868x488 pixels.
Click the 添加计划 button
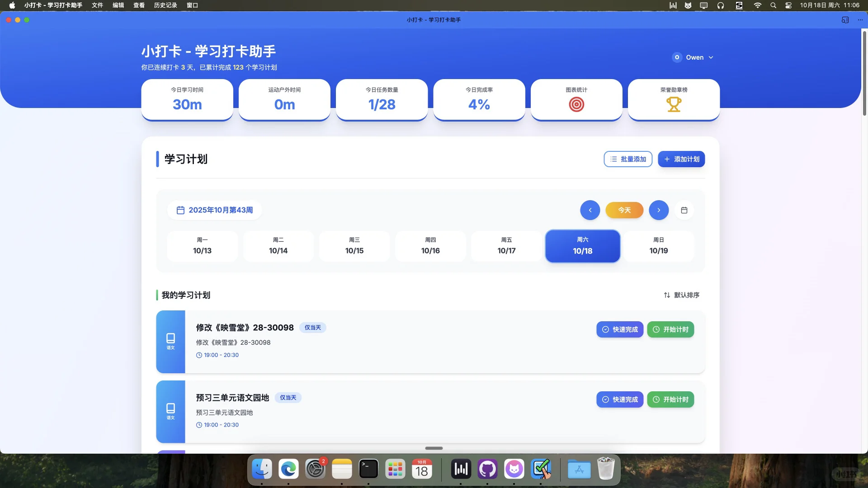(x=681, y=159)
